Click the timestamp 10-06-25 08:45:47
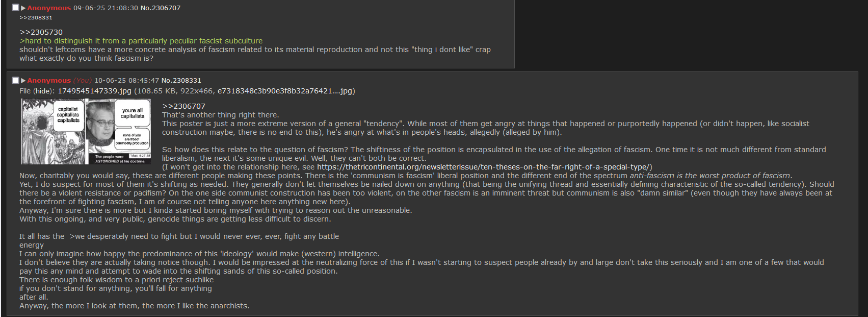 127,81
